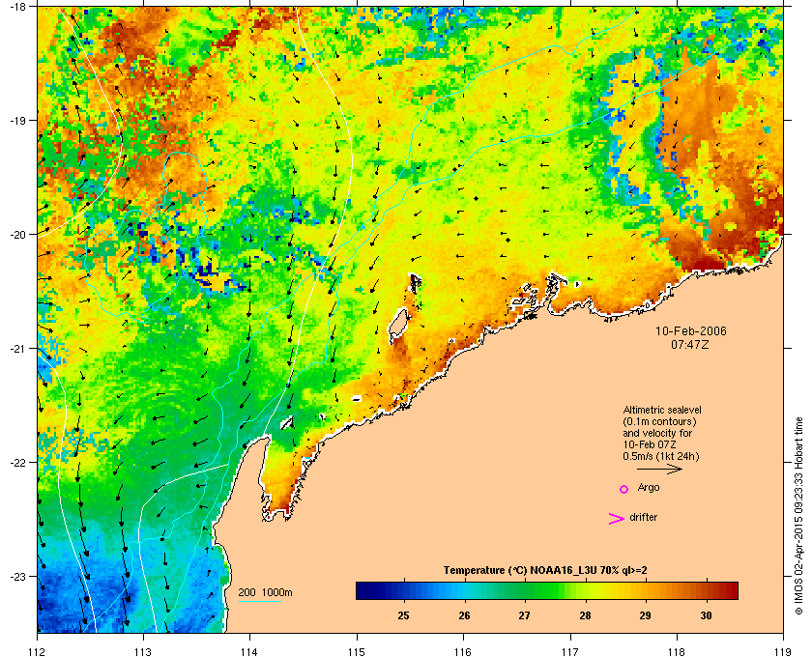
Task: Click the date label 10-Feb-2006
Action: [x=691, y=330]
